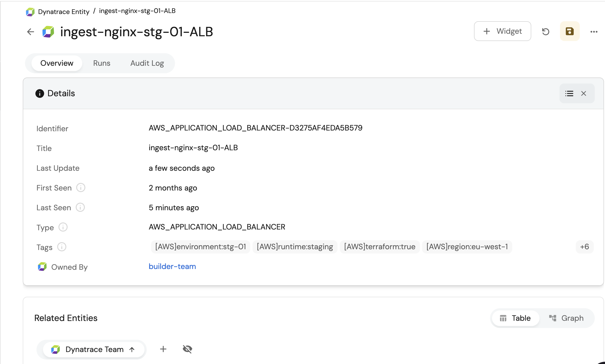
Task: Click the info icon next to Tags
Action: point(62,247)
